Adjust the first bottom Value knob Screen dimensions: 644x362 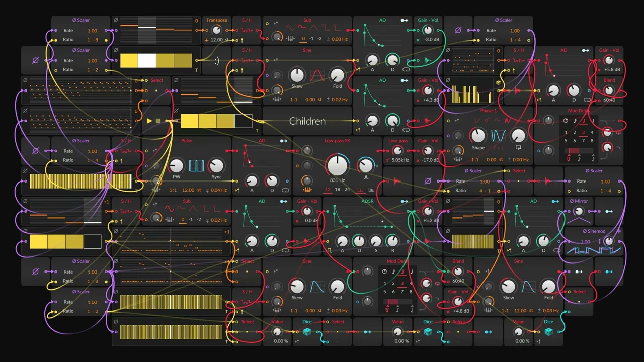277,332
